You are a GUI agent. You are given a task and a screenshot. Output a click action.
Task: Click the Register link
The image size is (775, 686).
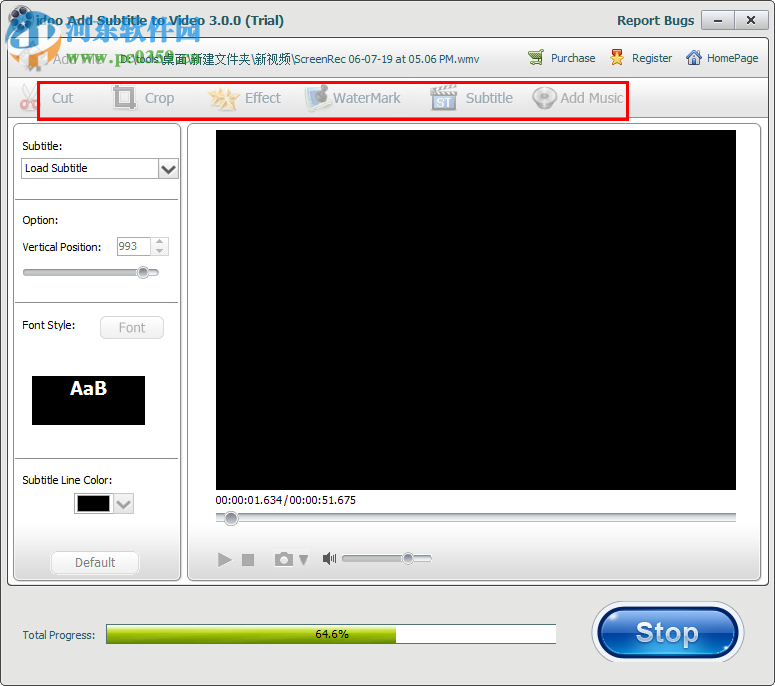coord(641,58)
